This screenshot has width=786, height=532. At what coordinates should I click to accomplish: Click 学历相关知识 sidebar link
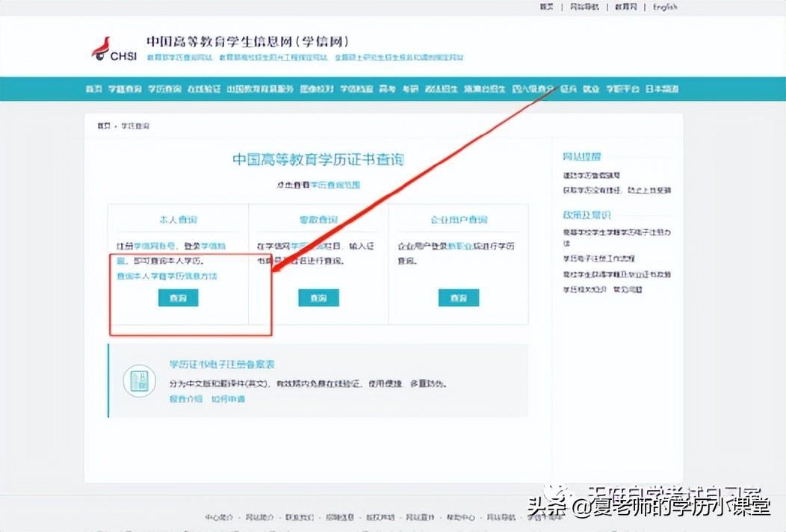point(585,290)
